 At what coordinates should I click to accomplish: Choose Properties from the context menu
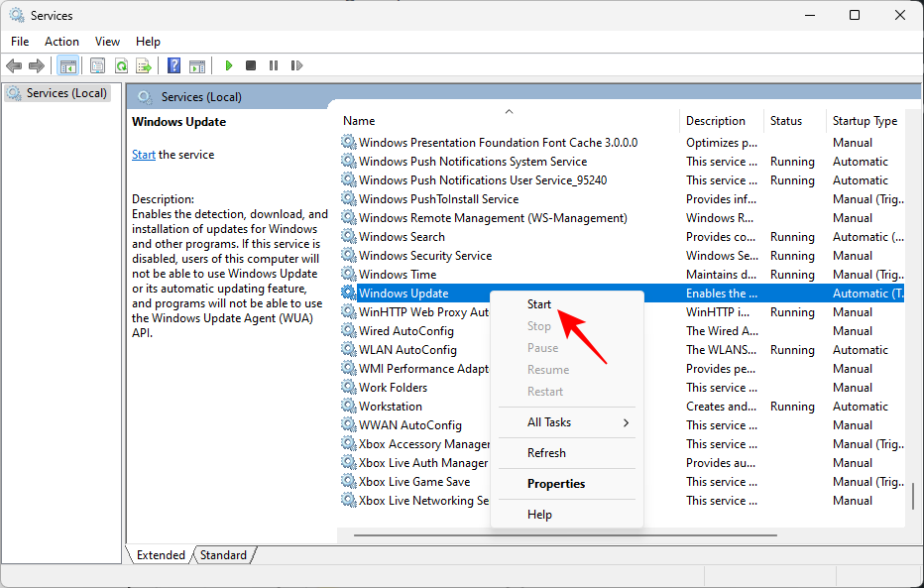click(554, 484)
